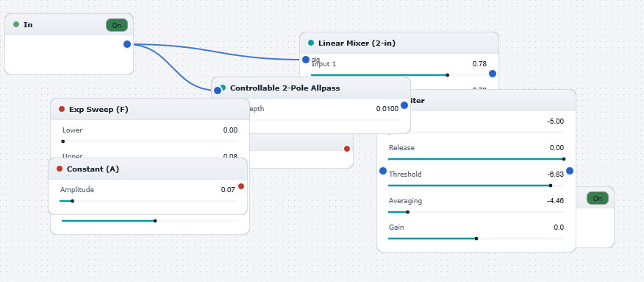
Task: Toggle the On switch of the output node
Action: [597, 198]
